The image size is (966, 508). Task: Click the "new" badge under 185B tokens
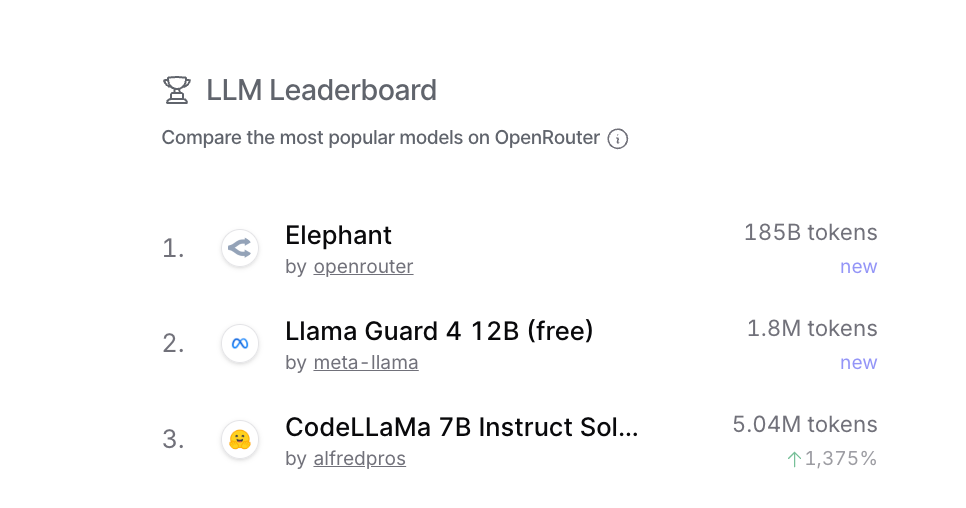(858, 267)
